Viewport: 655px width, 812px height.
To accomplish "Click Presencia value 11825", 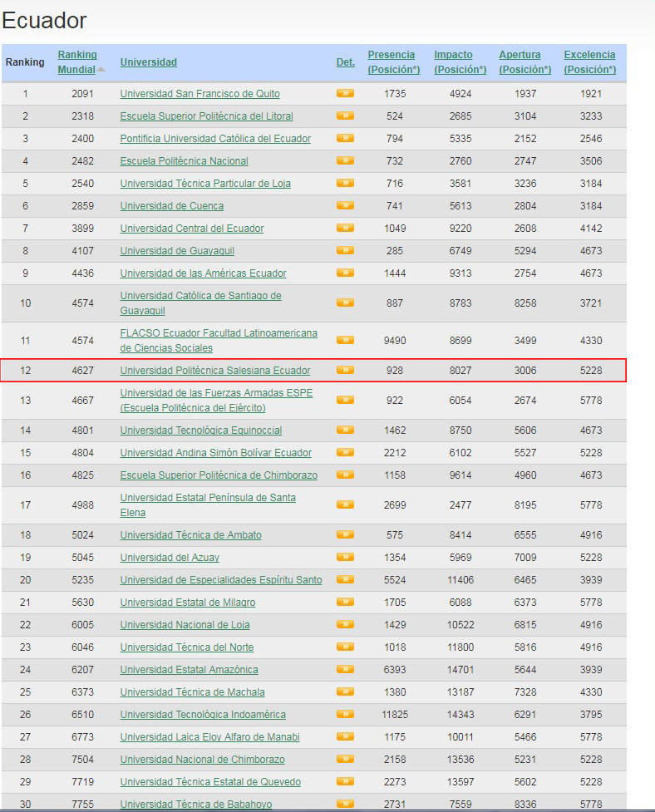I will tap(395, 715).
